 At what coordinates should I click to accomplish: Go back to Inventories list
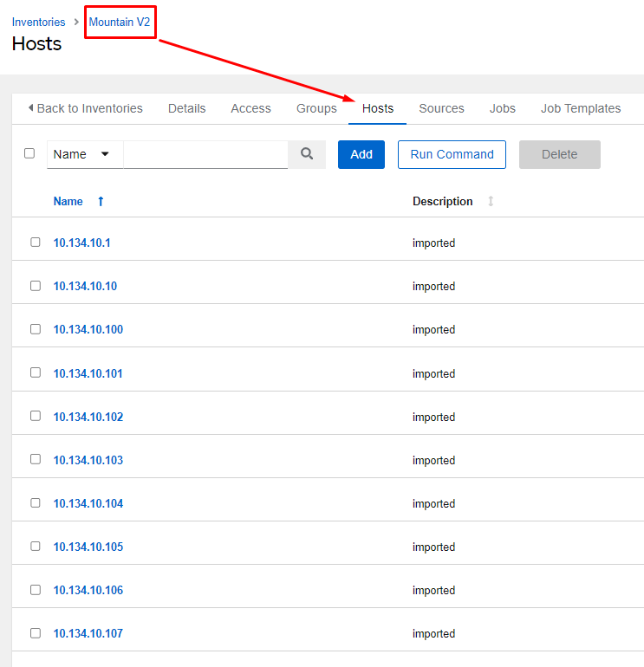pyautogui.click(x=85, y=108)
